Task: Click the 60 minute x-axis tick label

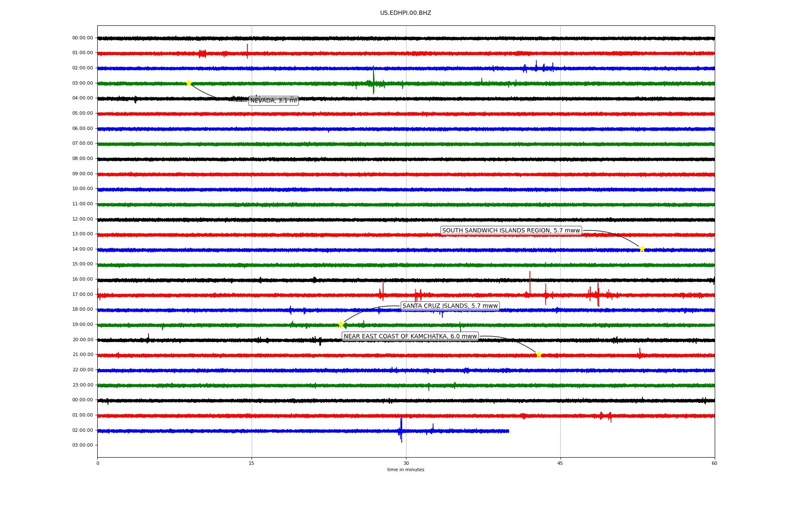Action: click(x=714, y=463)
